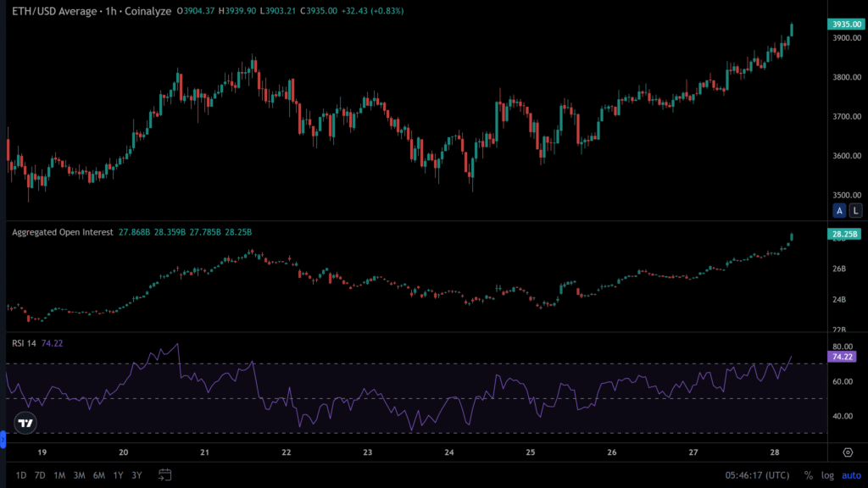
Task: Toggle the log scale option
Action: click(826, 475)
